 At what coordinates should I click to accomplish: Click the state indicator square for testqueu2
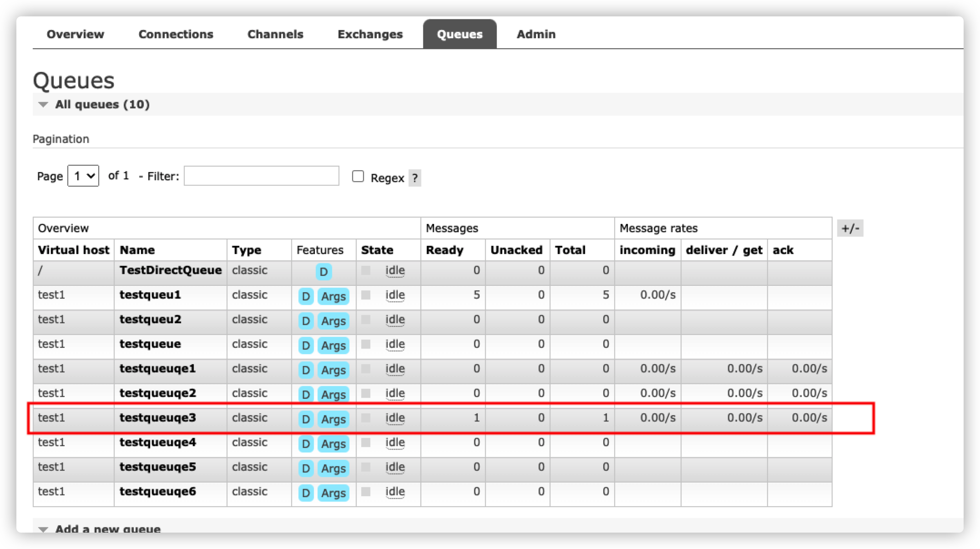click(366, 320)
